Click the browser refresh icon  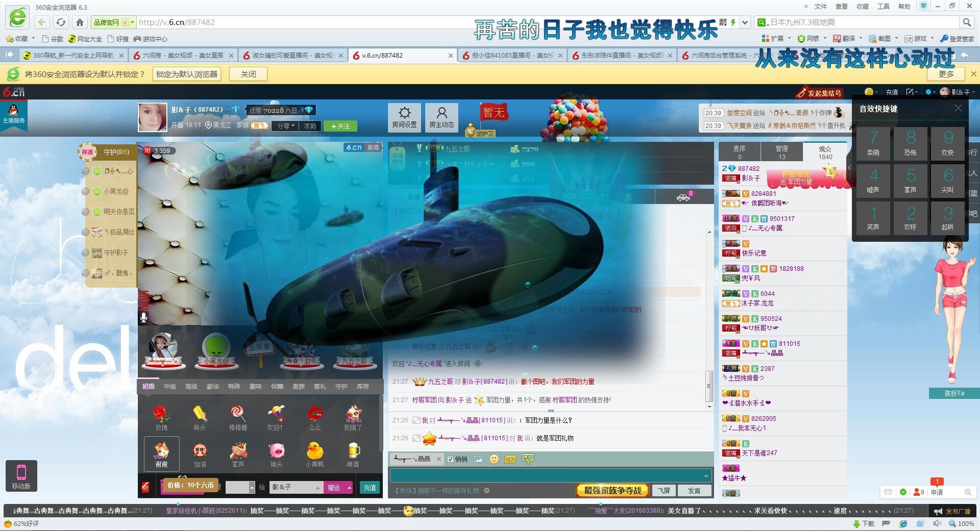pos(61,22)
